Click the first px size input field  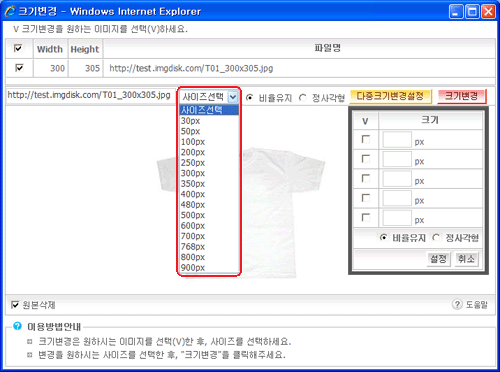click(x=397, y=139)
